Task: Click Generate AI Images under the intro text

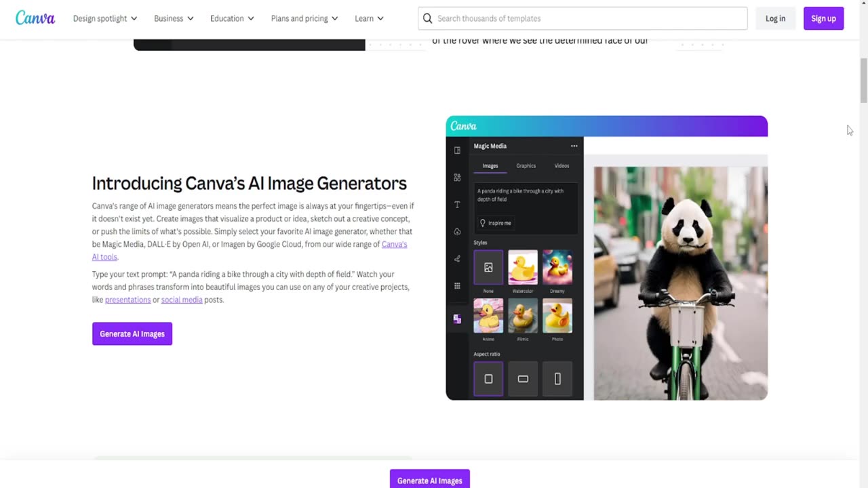Action: pos(132,333)
